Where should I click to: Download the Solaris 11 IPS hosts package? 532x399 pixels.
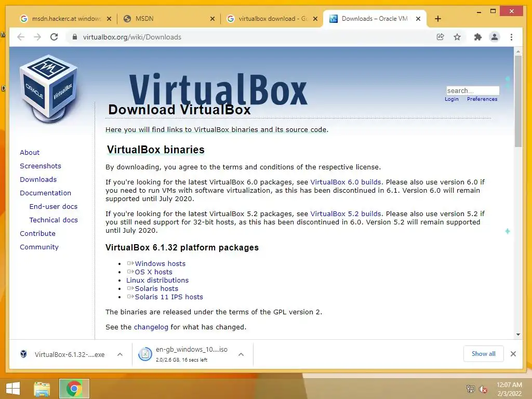169,297
